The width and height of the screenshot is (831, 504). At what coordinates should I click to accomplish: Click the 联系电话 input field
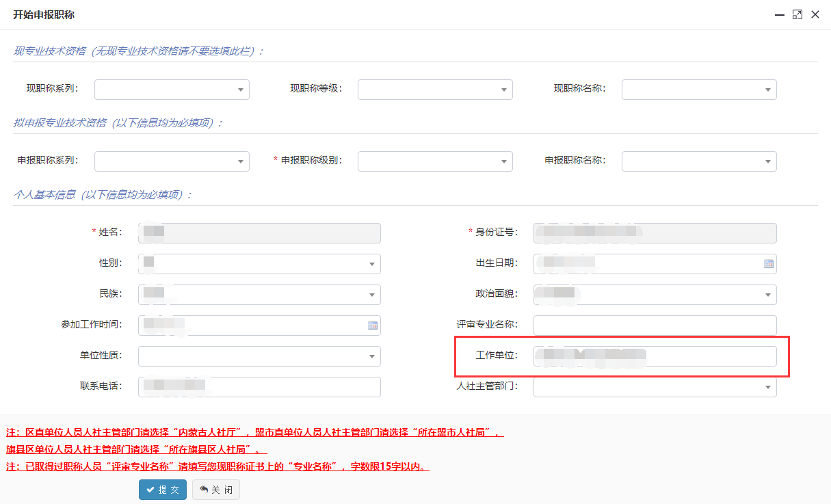pyautogui.click(x=259, y=387)
